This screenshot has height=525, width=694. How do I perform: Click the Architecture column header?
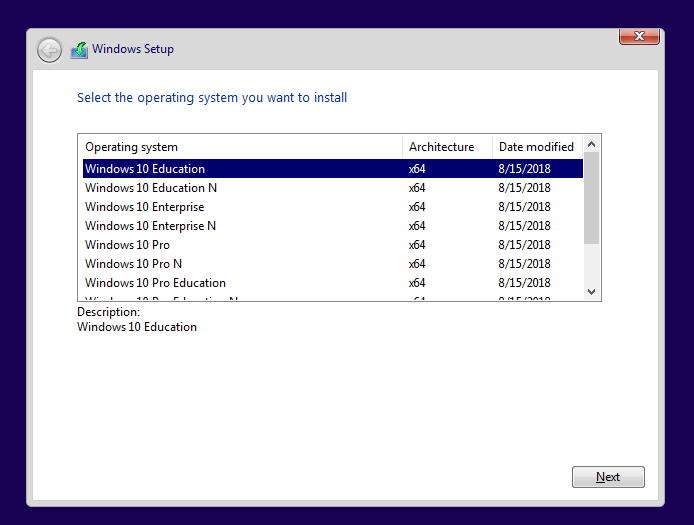click(447, 147)
